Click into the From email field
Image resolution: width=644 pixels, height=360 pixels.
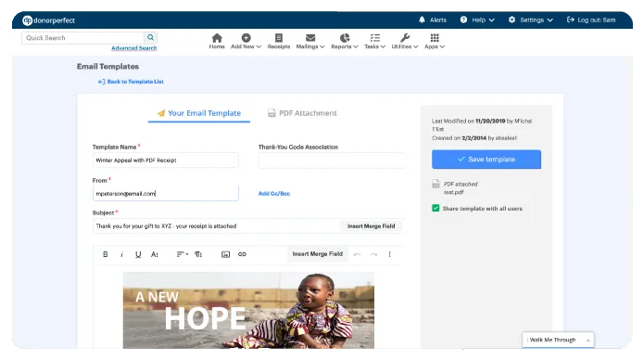click(166, 193)
